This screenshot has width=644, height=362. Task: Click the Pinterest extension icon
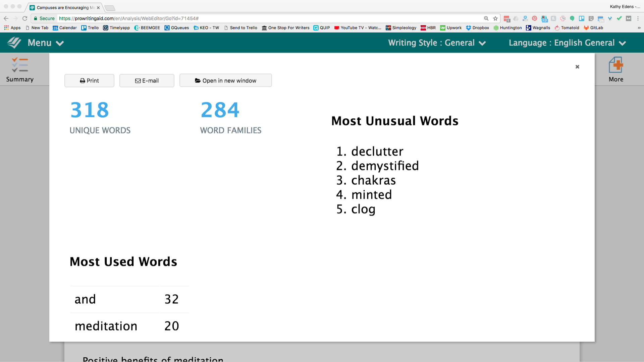(535, 18)
